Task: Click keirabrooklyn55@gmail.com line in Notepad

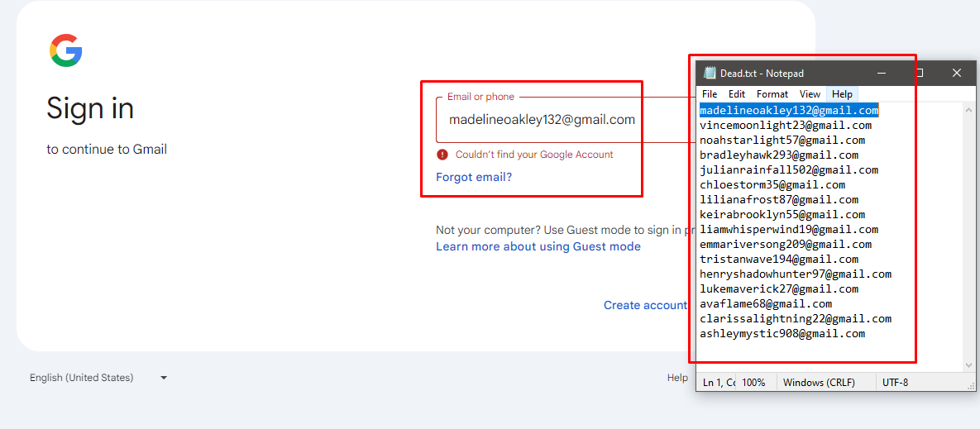Action: [x=782, y=215]
